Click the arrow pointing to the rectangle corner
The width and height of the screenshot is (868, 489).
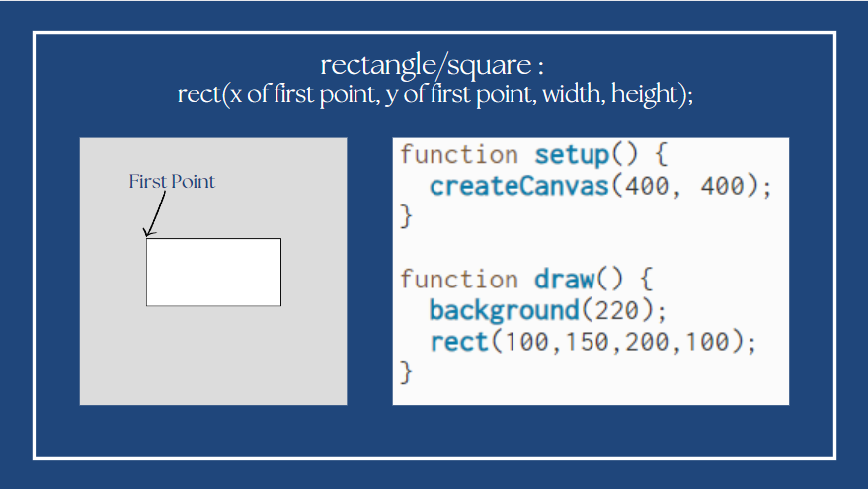(x=154, y=215)
